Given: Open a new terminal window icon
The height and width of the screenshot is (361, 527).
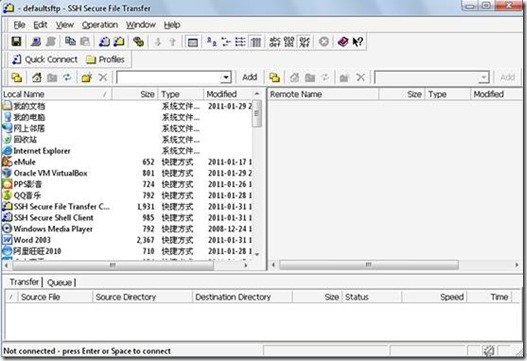Looking at the screenshot, I should tap(104, 42).
